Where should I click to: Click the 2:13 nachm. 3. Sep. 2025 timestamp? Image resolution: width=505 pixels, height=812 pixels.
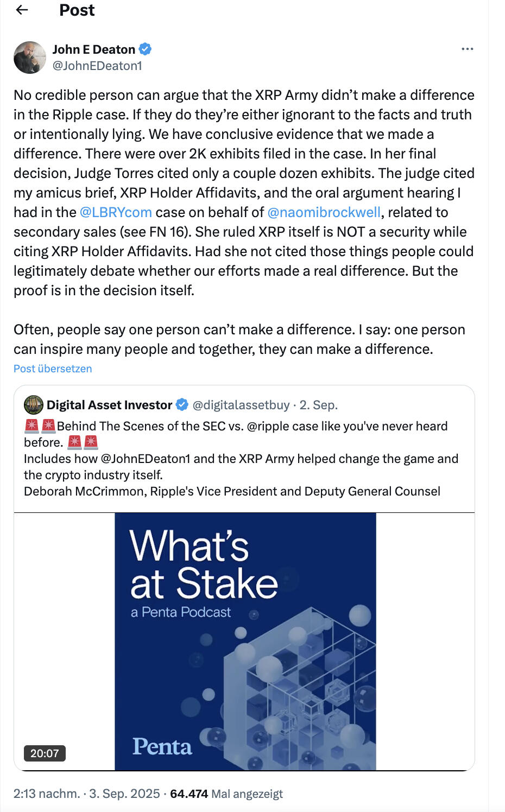click(87, 794)
